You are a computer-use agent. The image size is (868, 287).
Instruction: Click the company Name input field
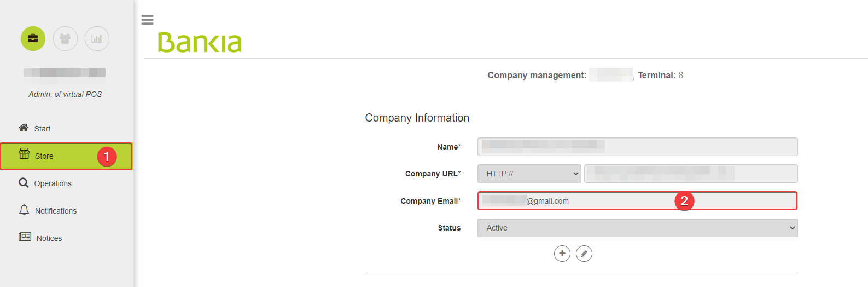pos(637,147)
